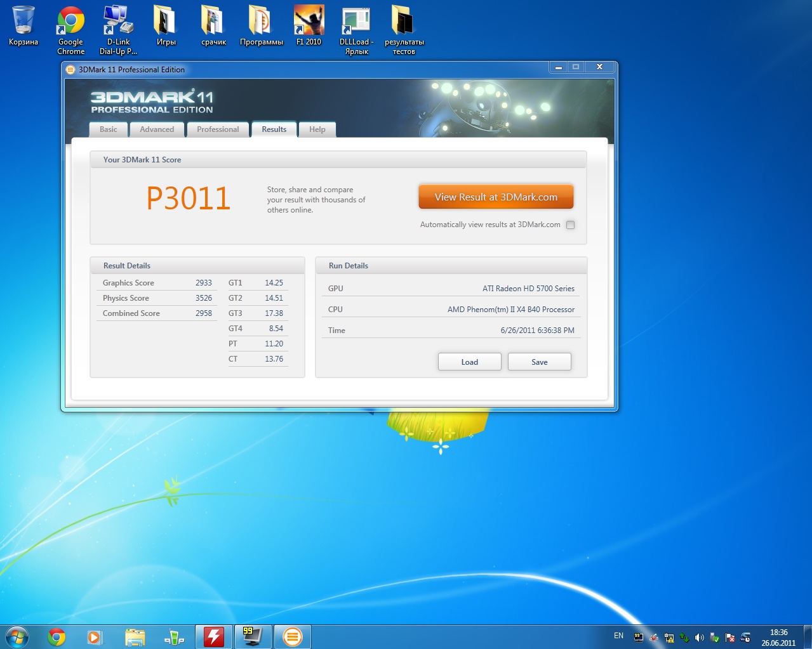This screenshot has height=649, width=812.
Task: Click the network warning tray icon
Action: tap(669, 638)
